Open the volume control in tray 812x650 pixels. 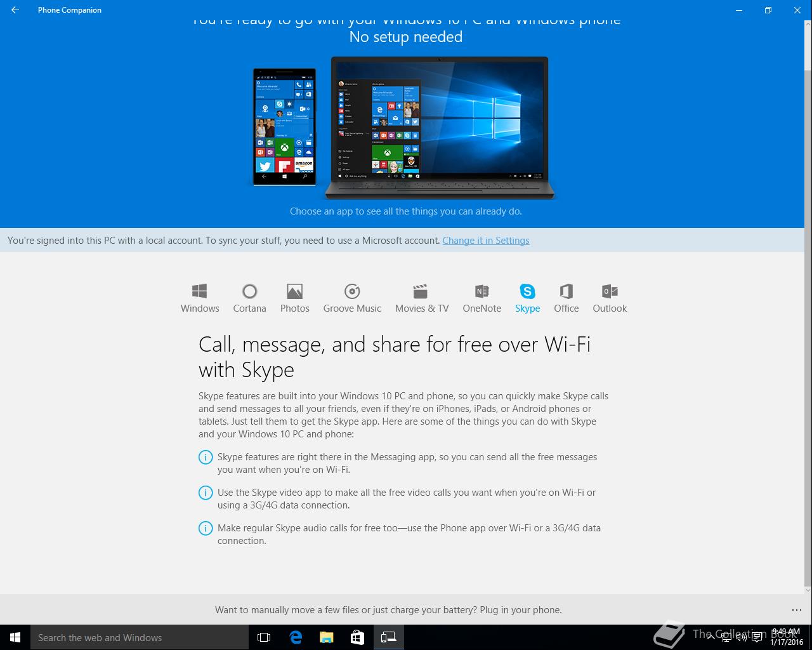741,637
